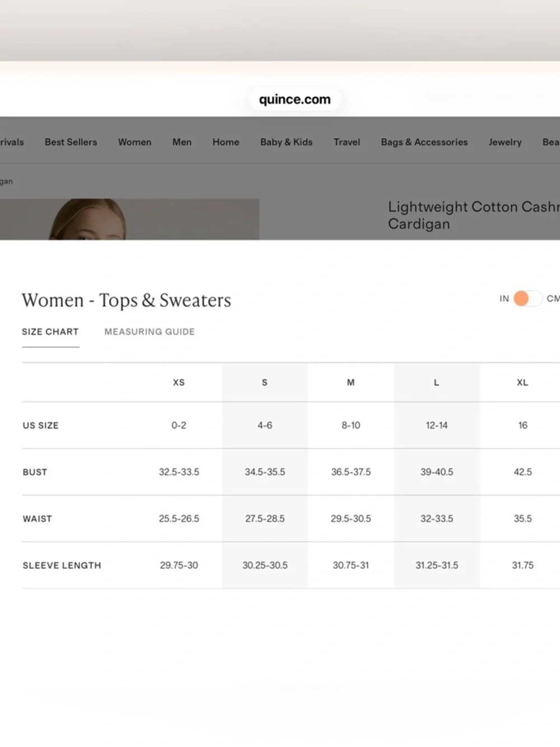Go to the Men section
This screenshot has height=747, width=560.
[182, 142]
